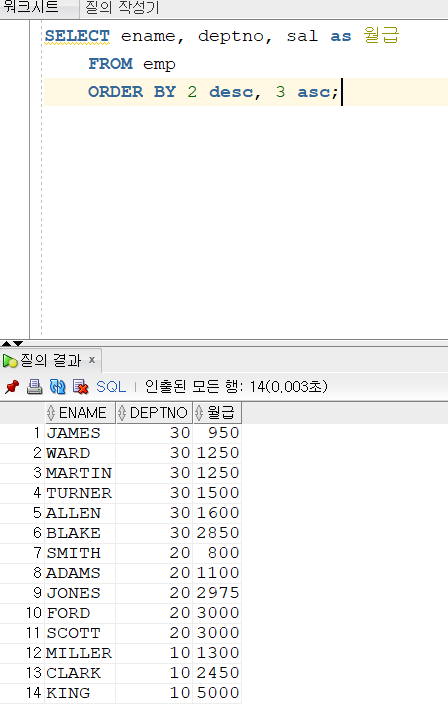448x714 pixels.
Task: Click sort icon in ENAME header
Action: [51, 413]
